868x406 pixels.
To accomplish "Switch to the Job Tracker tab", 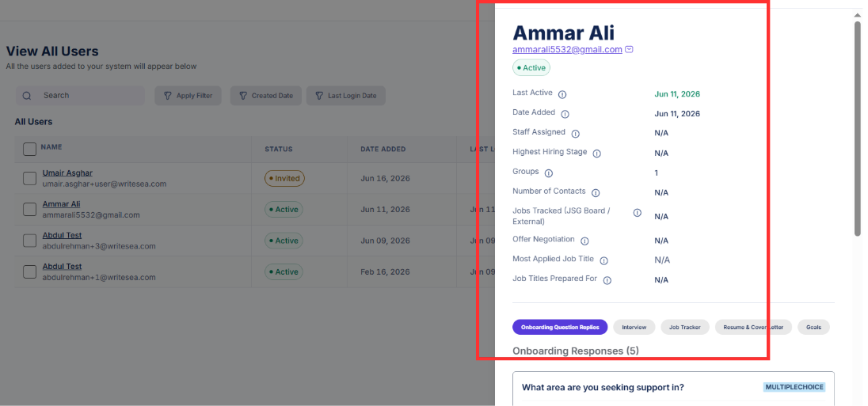I will click(685, 327).
